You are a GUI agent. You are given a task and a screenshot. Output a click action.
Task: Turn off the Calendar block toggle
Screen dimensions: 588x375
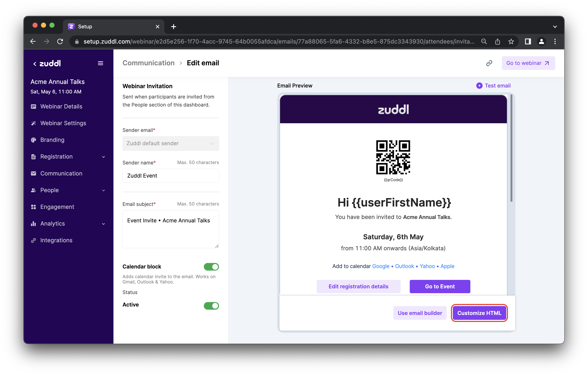coord(211,267)
